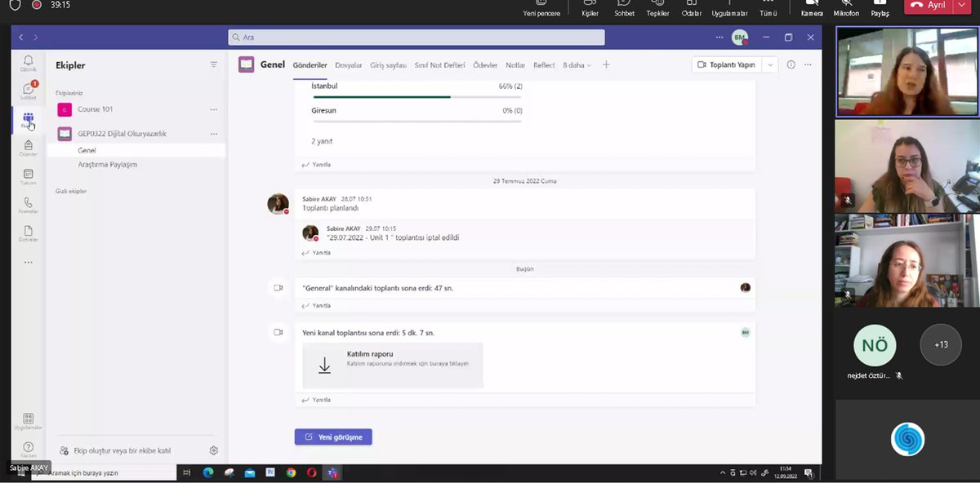Click Yanıtla under the cancelled meeting message
Image resolution: width=980 pixels, height=483 pixels.
tap(316, 253)
